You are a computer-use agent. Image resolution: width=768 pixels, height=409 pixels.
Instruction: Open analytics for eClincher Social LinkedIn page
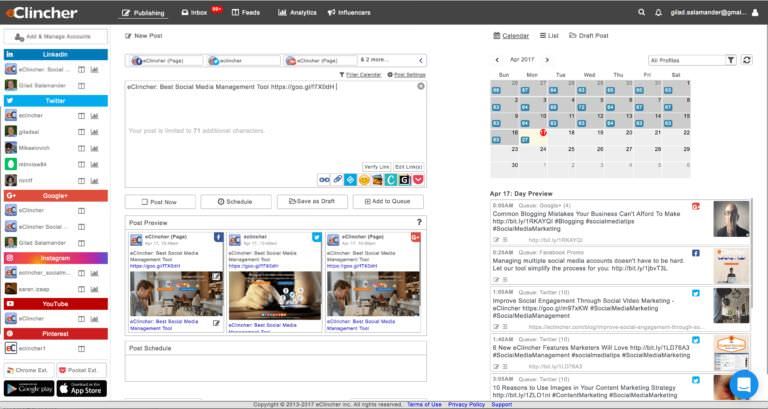[x=95, y=70]
